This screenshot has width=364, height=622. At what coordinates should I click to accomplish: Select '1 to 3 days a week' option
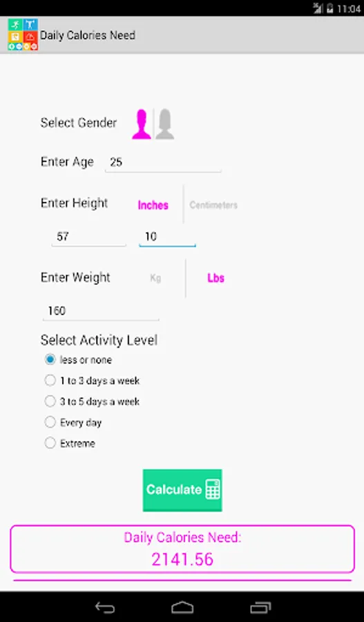pyautogui.click(x=92, y=381)
